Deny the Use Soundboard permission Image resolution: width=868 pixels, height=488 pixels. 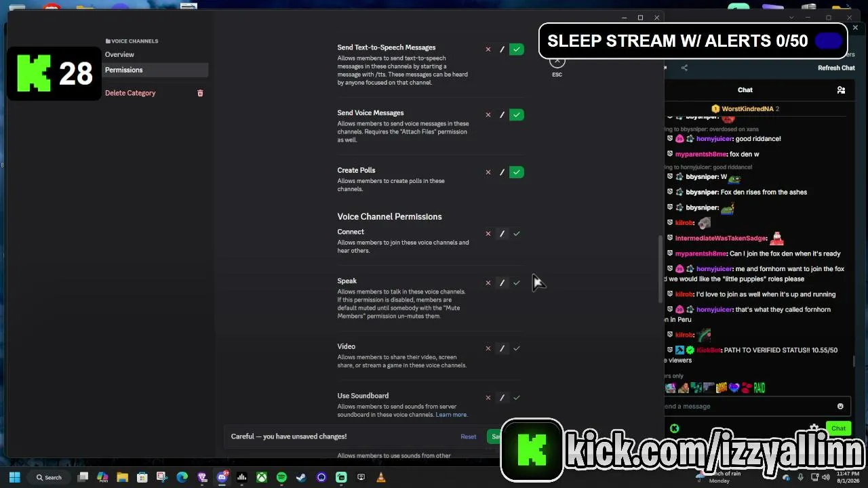click(x=488, y=398)
